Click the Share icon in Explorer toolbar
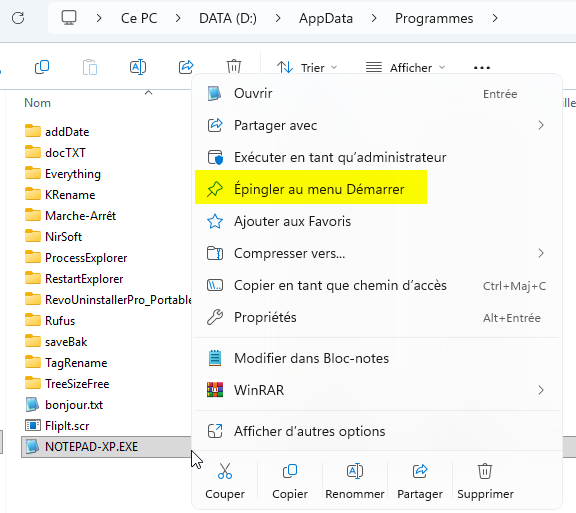Viewport: 576px width, 513px height. [186, 67]
